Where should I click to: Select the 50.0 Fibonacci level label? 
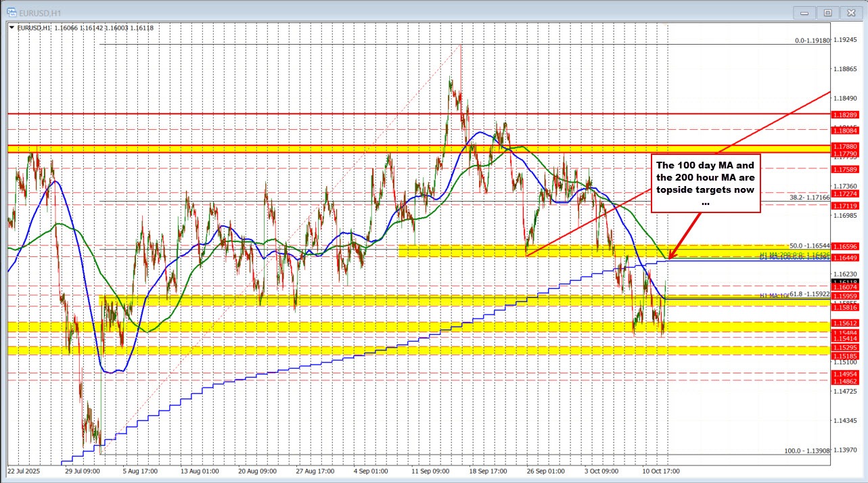point(808,246)
